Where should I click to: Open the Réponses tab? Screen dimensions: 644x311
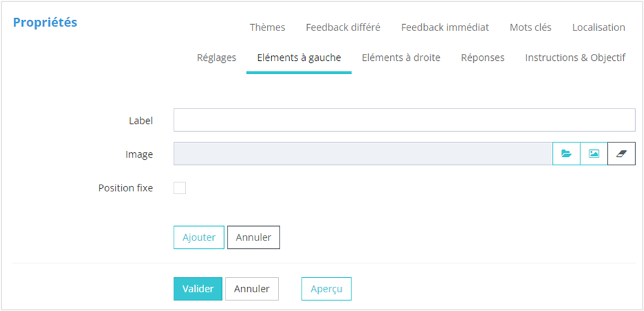(483, 57)
